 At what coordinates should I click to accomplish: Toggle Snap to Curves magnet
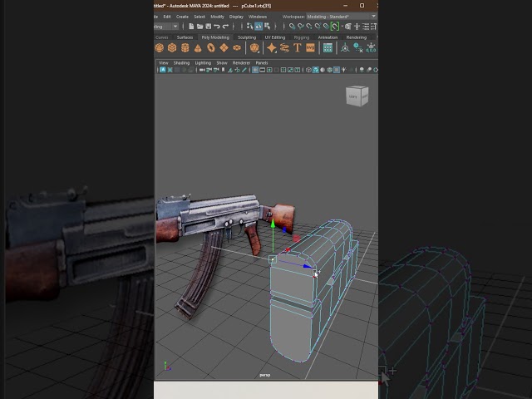coord(301,27)
